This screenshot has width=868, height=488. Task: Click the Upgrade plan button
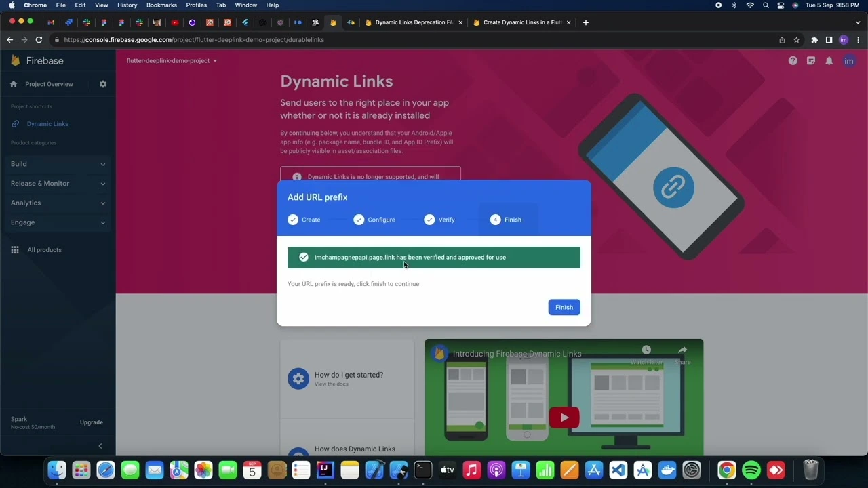(x=92, y=422)
